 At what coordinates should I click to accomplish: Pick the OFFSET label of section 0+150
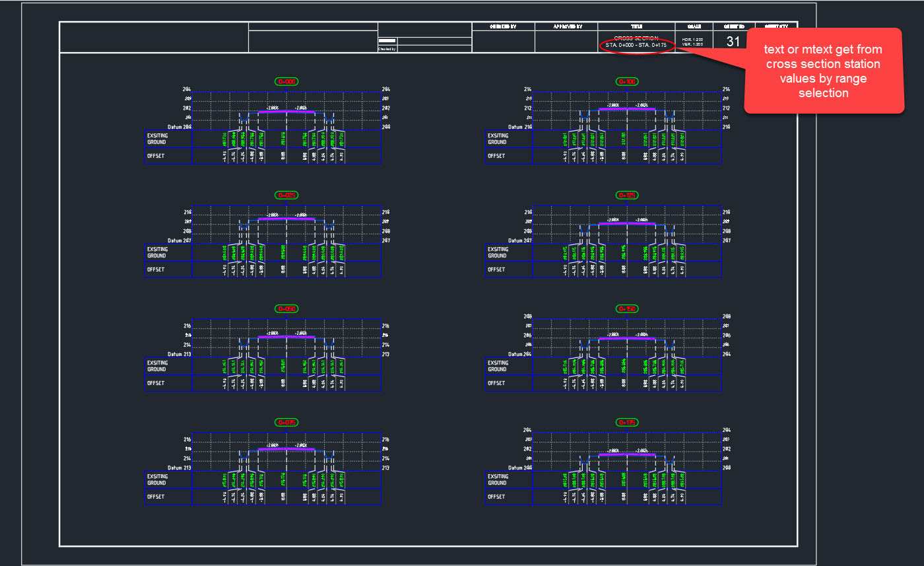coord(496,383)
